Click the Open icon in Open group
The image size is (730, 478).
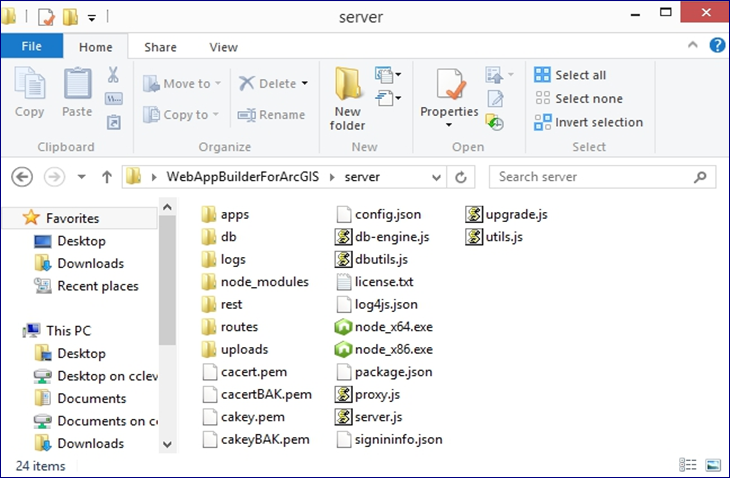click(494, 74)
